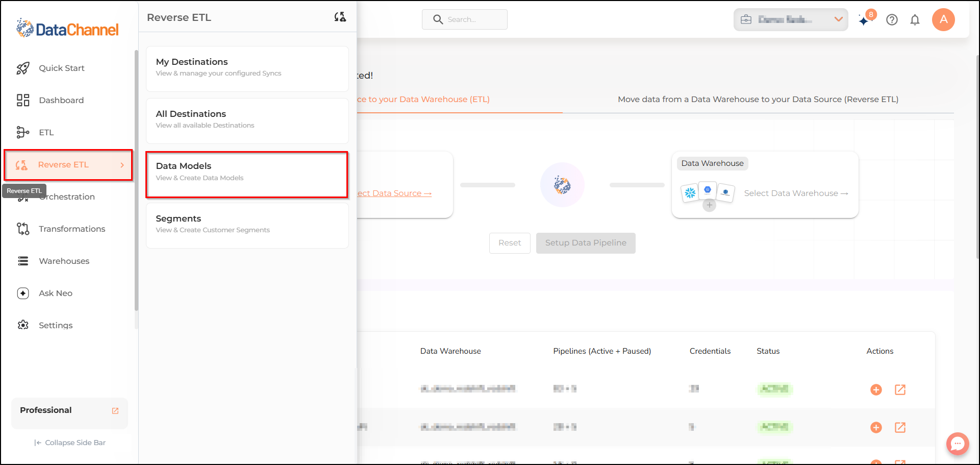Click the Snowflake warehouse icon
980x465 pixels.
coord(690,193)
